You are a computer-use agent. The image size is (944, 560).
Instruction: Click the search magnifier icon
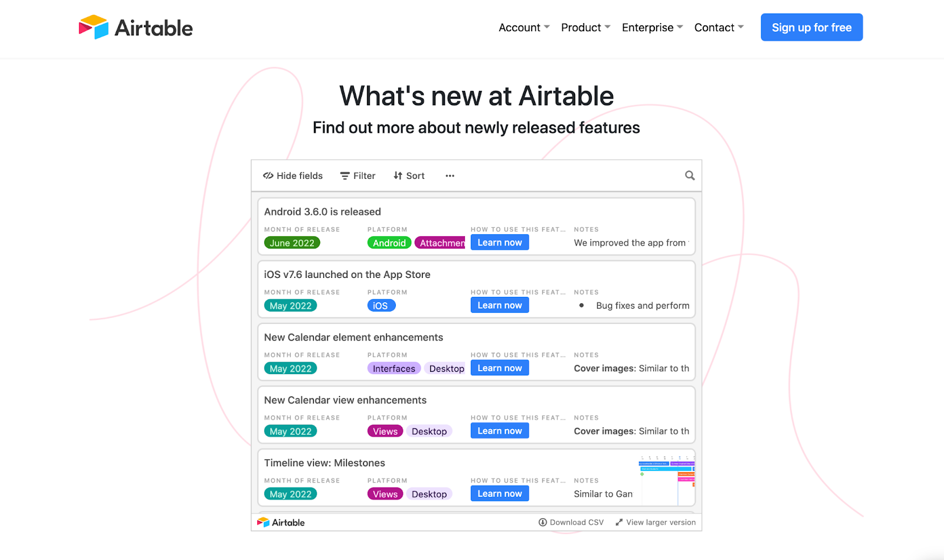pyautogui.click(x=689, y=175)
